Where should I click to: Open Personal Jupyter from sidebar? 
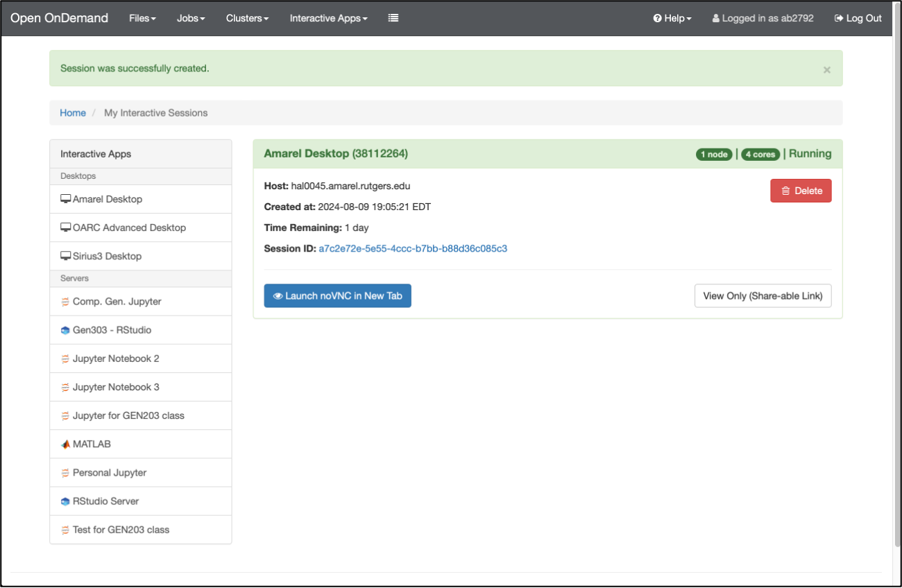click(110, 472)
